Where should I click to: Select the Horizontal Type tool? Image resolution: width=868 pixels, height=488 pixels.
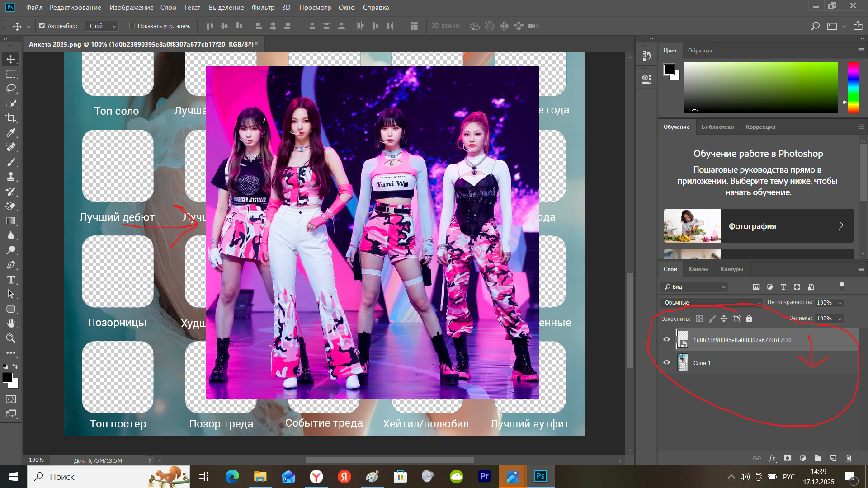11,280
